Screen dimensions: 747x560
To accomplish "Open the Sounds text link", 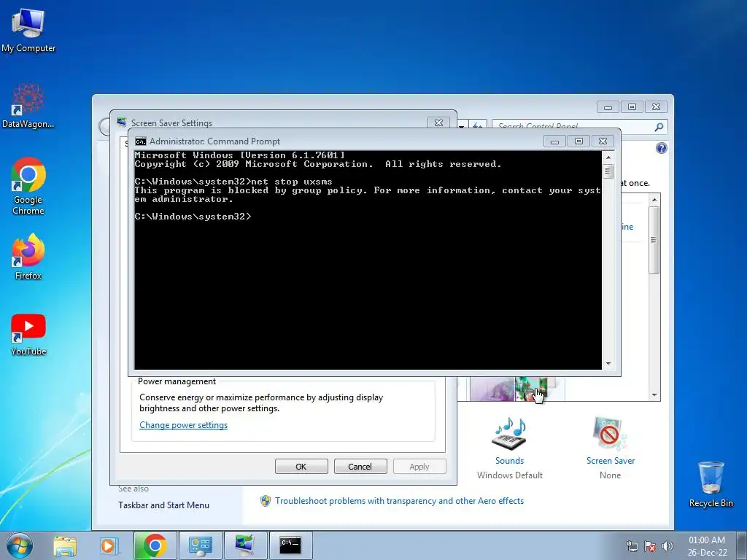I will click(x=509, y=461).
